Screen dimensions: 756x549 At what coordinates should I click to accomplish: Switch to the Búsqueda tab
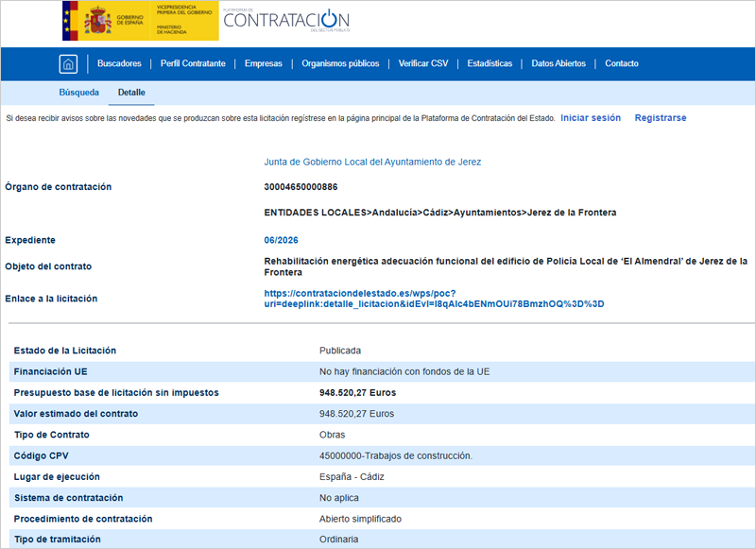coord(78,93)
